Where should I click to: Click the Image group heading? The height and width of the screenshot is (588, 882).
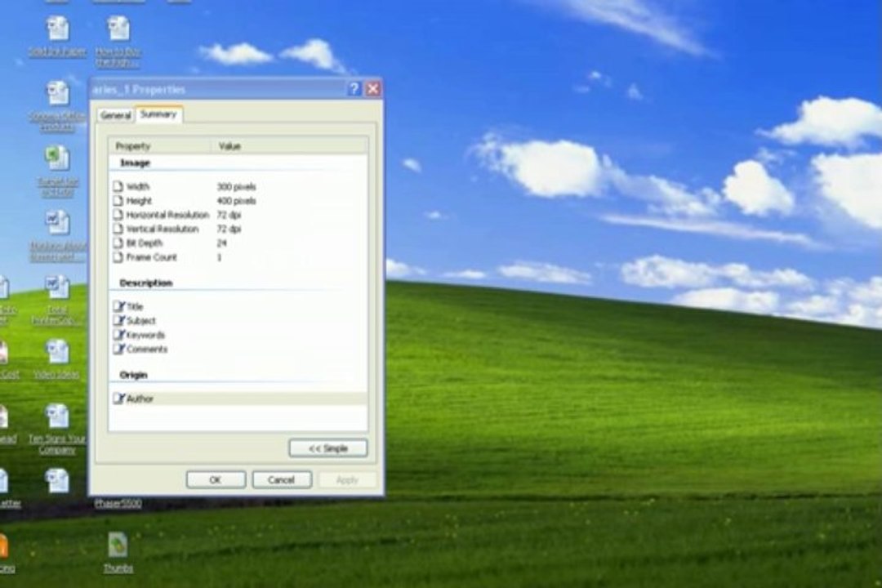[135, 163]
